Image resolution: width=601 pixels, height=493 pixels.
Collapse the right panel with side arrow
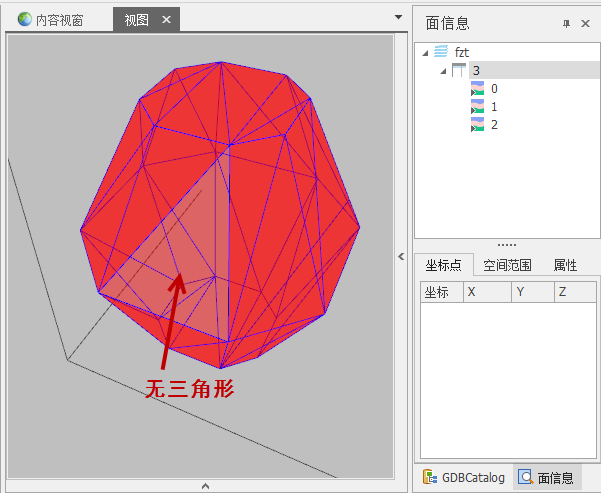click(x=402, y=257)
